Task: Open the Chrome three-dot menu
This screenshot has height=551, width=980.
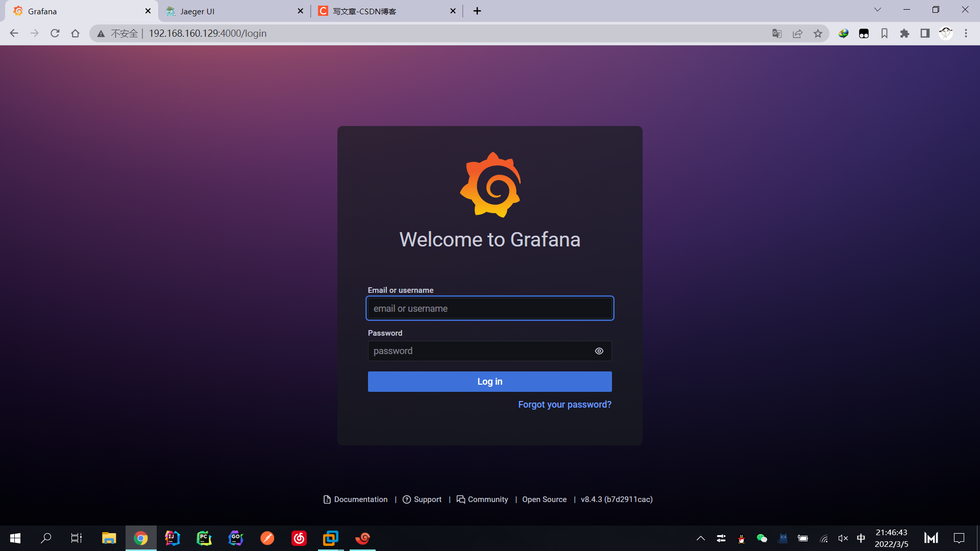Action: pyautogui.click(x=966, y=34)
